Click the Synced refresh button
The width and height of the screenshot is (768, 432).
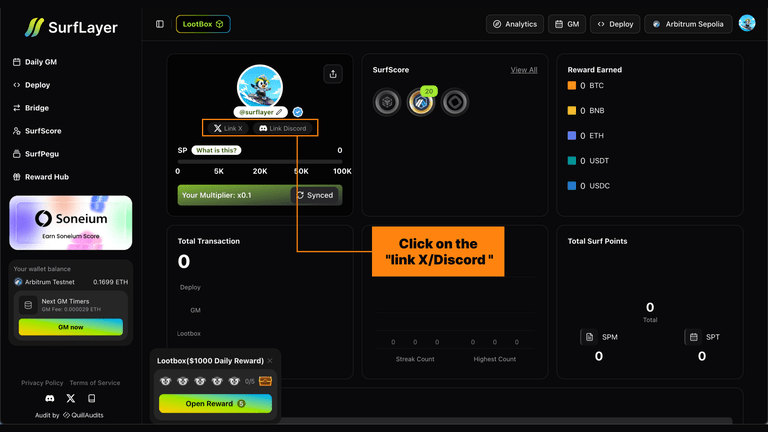click(x=314, y=195)
